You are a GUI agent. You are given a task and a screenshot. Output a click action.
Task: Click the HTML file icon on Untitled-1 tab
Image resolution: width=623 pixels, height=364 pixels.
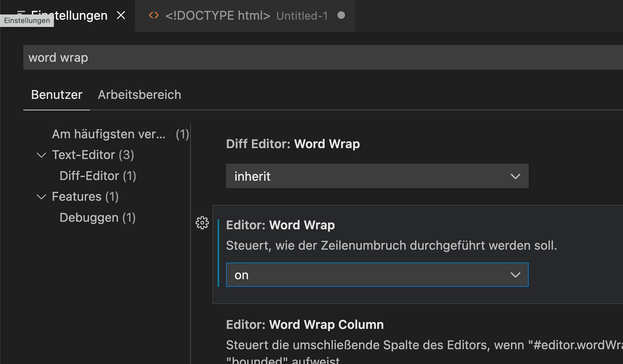point(154,15)
